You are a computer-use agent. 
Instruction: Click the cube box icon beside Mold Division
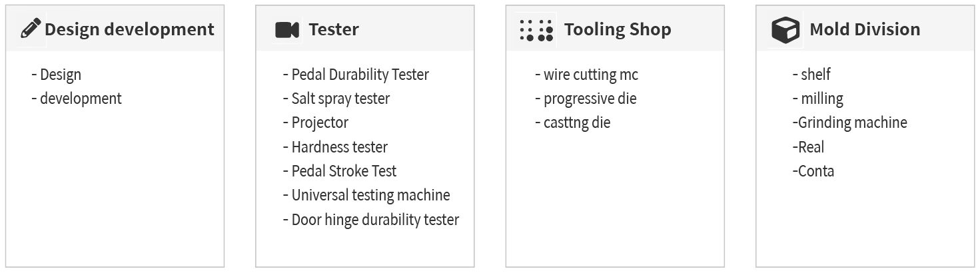(785, 30)
